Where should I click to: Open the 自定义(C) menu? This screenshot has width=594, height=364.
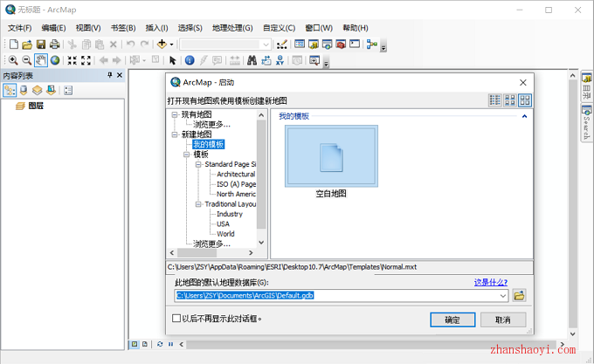click(x=280, y=28)
